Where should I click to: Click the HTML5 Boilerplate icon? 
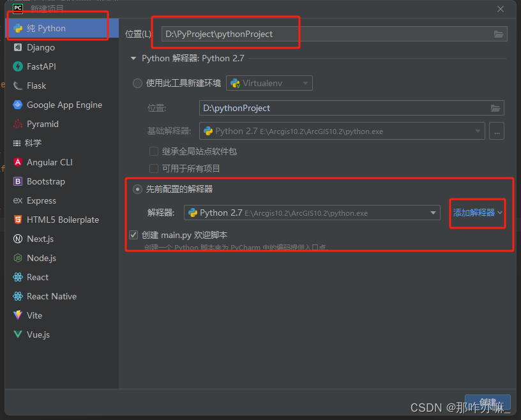(18, 220)
